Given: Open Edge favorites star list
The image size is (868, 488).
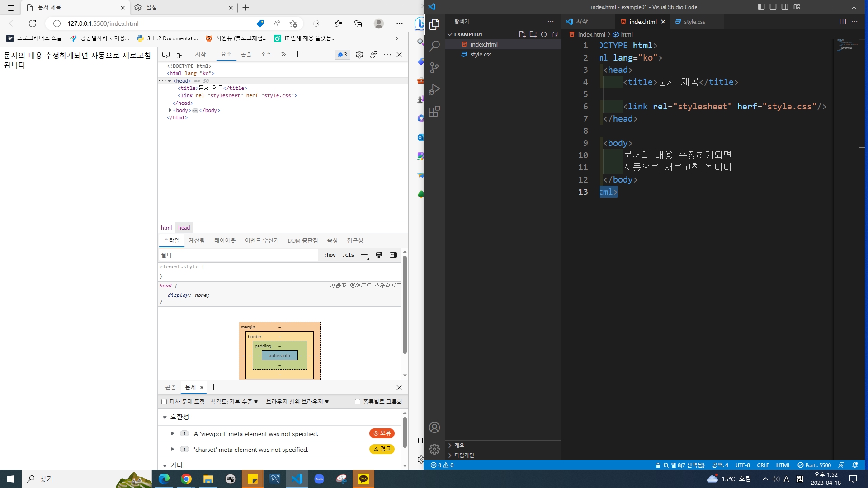Looking at the screenshot, I should 338,23.
